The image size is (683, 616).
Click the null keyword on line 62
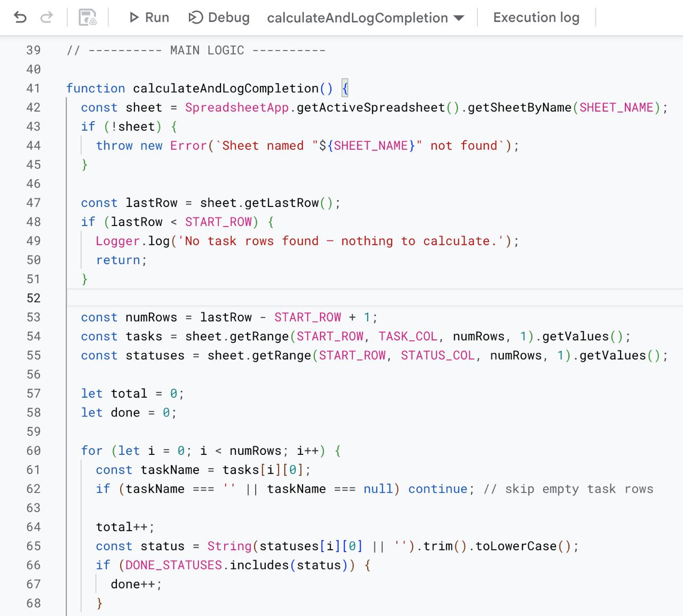click(x=378, y=489)
